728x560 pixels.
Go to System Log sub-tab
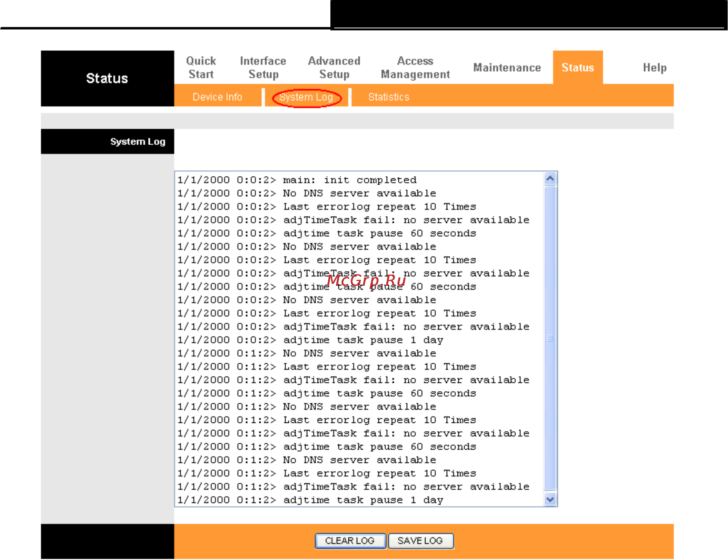[x=306, y=97]
